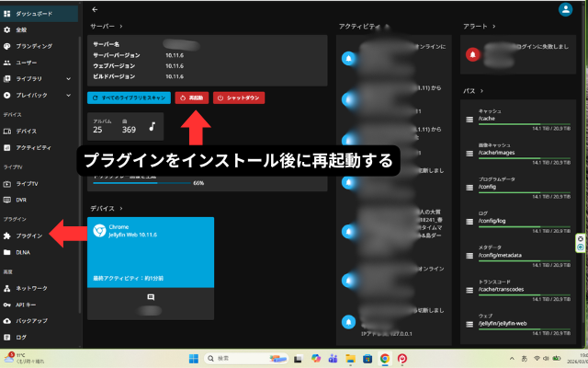Click すべてのライブラリをスキャン button
The height and width of the screenshot is (368, 588).
(130, 97)
